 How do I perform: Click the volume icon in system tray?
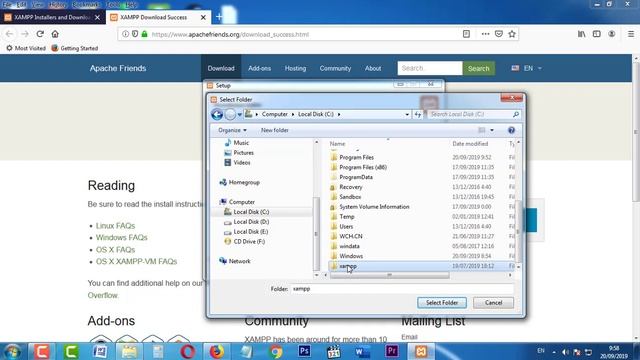pyautogui.click(x=565, y=352)
